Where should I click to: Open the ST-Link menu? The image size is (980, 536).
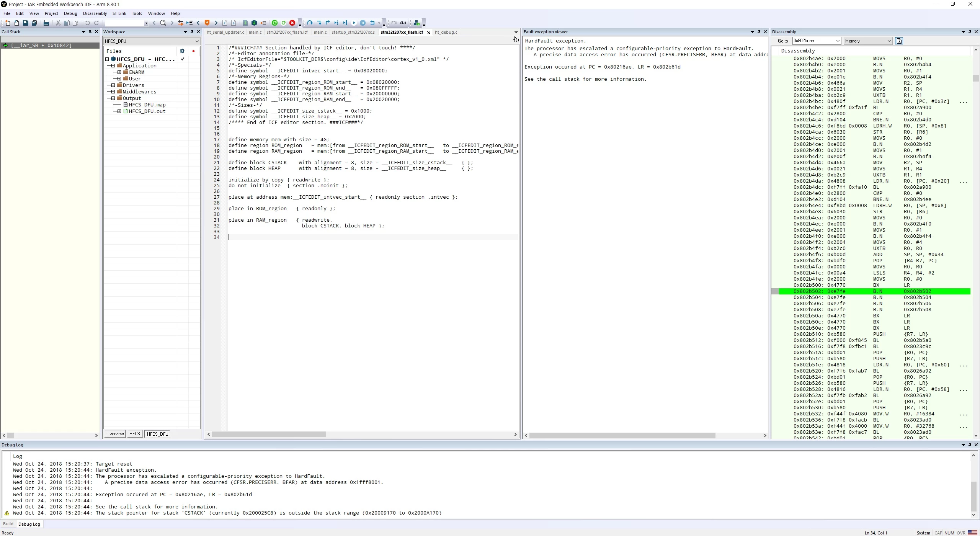[x=119, y=13]
